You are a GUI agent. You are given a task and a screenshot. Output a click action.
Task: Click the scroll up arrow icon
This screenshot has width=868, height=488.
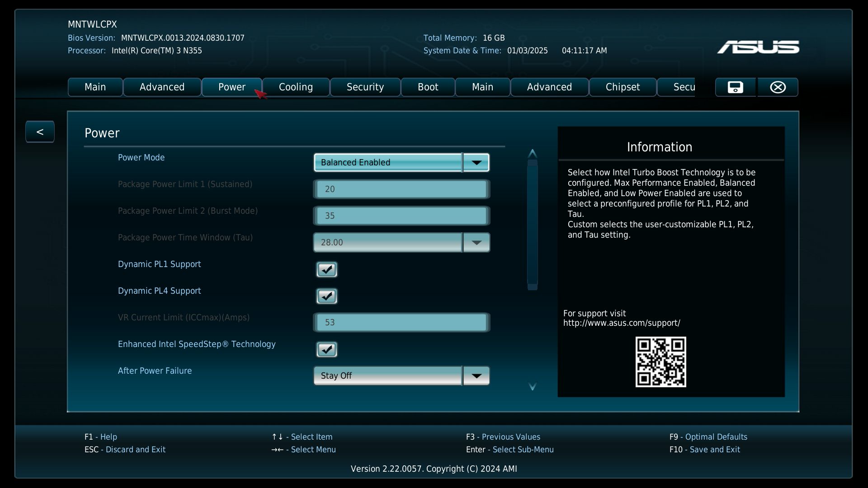point(533,153)
